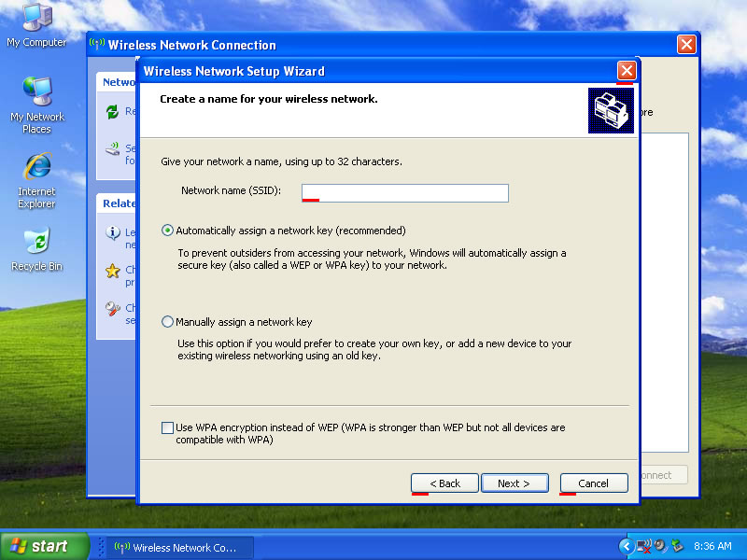This screenshot has height=560, width=747.
Task: Click the yellow star icon in sidebar
Action: (112, 271)
